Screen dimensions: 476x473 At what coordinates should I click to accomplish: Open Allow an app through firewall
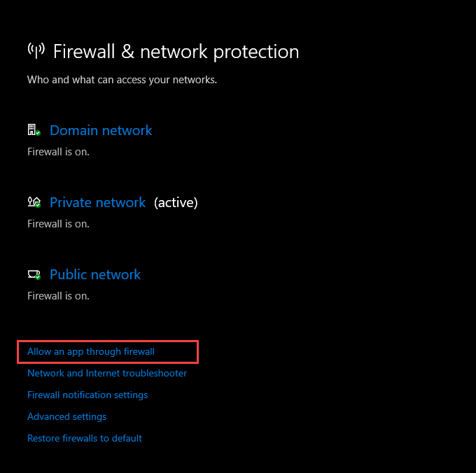point(91,352)
